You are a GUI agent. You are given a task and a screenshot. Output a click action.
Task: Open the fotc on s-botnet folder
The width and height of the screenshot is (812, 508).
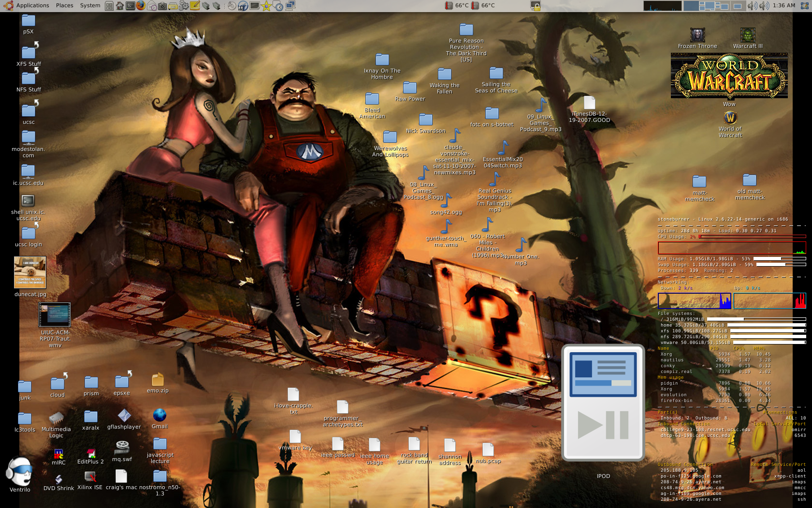pos(492,118)
